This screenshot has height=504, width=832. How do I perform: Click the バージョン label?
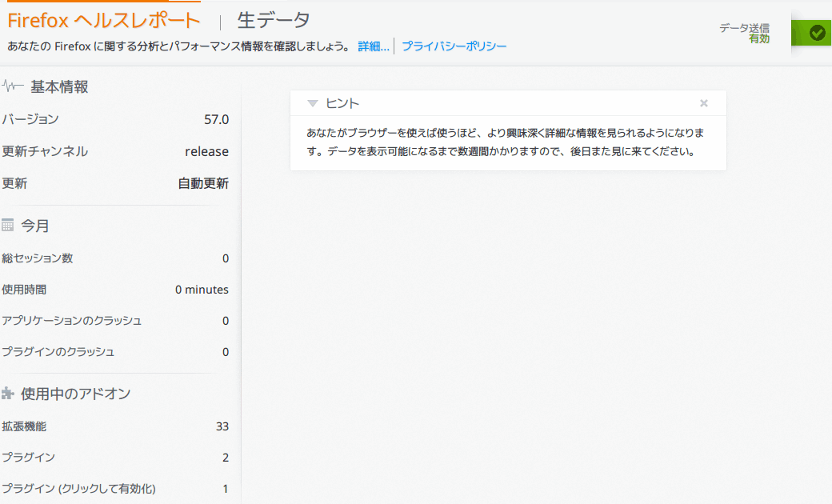click(x=30, y=119)
